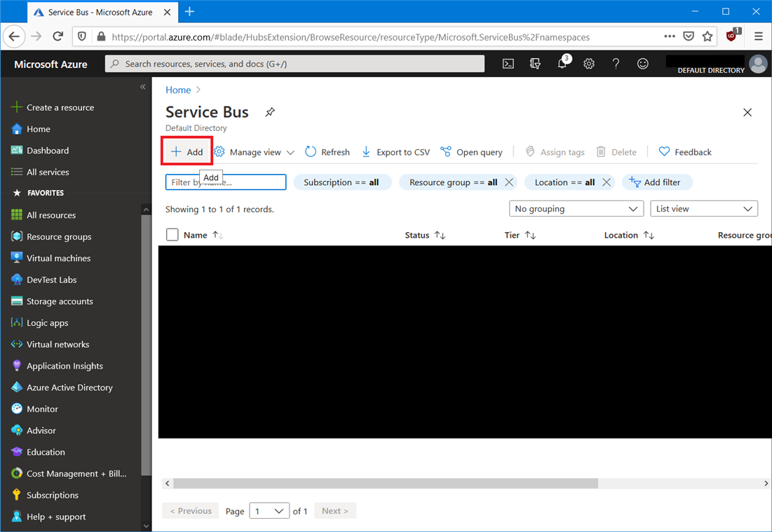The height and width of the screenshot is (532, 772).
Task: Open Manage view menu
Action: 255,152
